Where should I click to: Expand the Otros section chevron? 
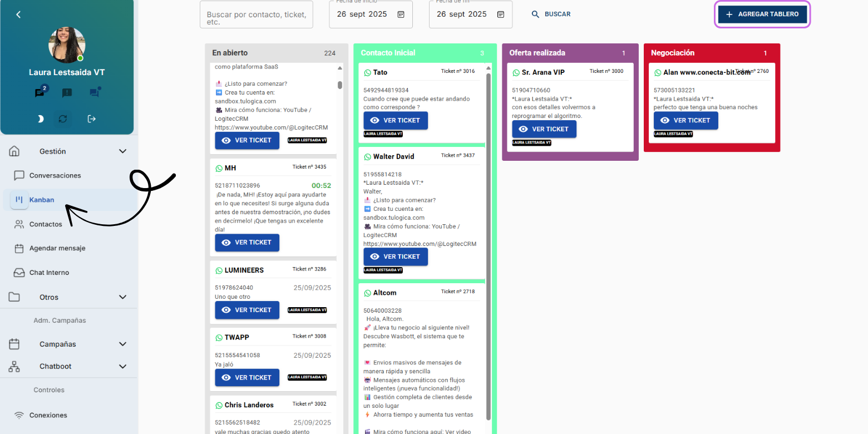[122, 297]
